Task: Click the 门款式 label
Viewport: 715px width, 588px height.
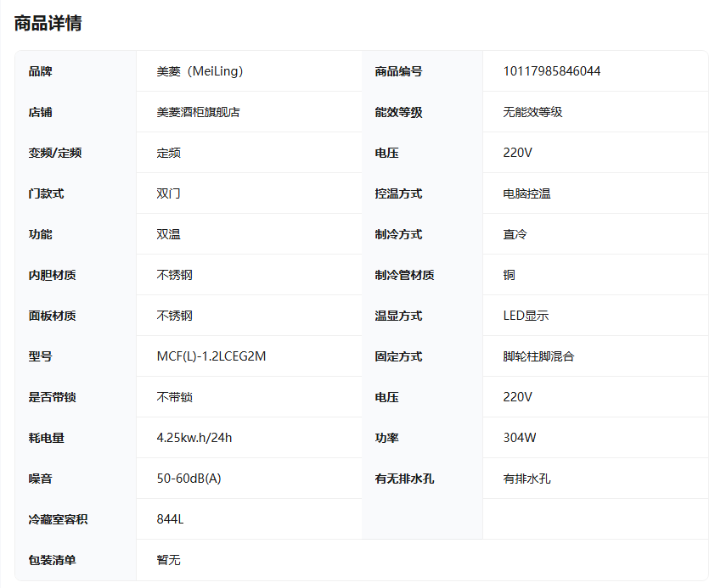Action: [x=46, y=193]
